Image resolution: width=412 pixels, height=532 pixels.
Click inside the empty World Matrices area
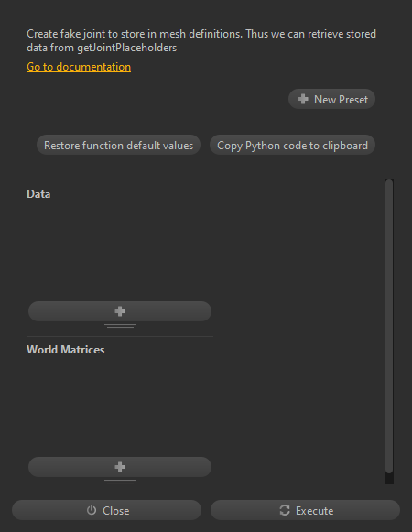coord(120,407)
